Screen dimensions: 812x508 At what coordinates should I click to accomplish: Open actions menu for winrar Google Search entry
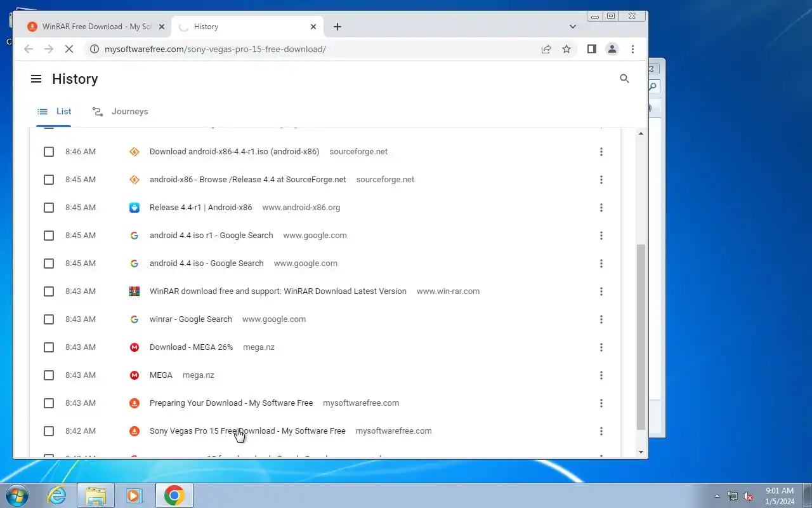(x=601, y=319)
